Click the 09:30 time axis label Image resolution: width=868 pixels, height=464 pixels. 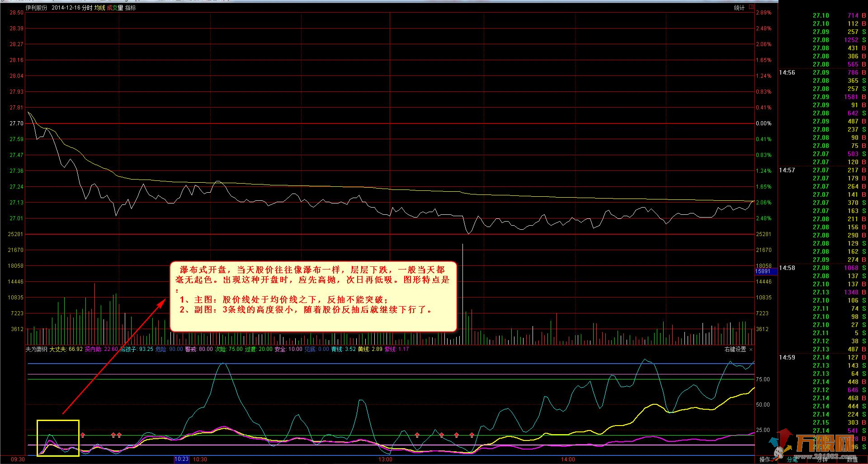click(18, 459)
